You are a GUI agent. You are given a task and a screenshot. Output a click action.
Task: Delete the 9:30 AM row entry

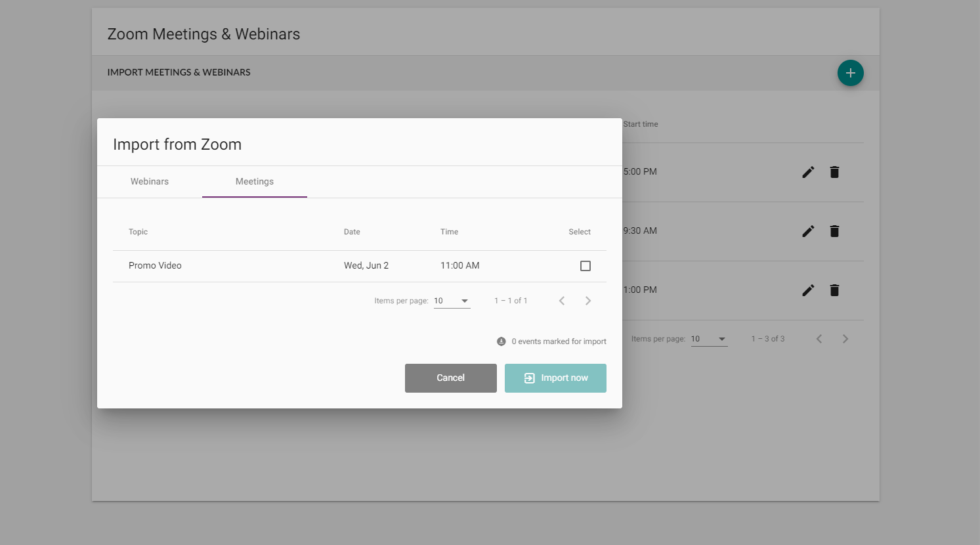click(834, 231)
